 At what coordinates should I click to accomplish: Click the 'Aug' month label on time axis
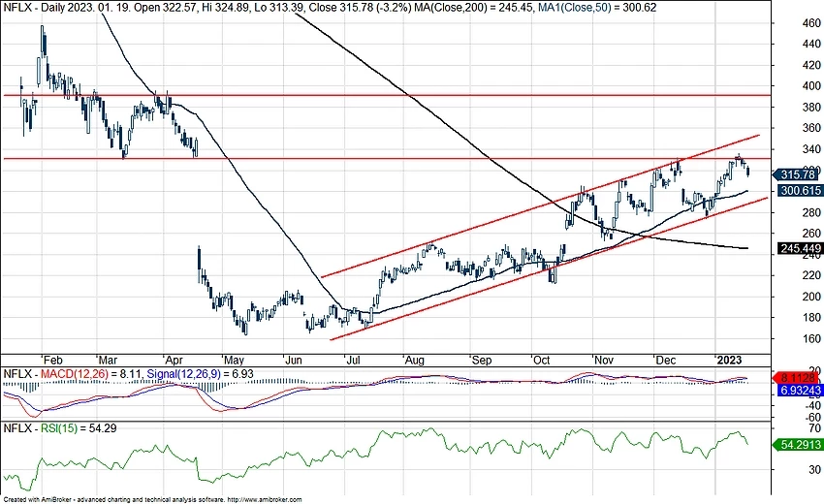coord(414,361)
